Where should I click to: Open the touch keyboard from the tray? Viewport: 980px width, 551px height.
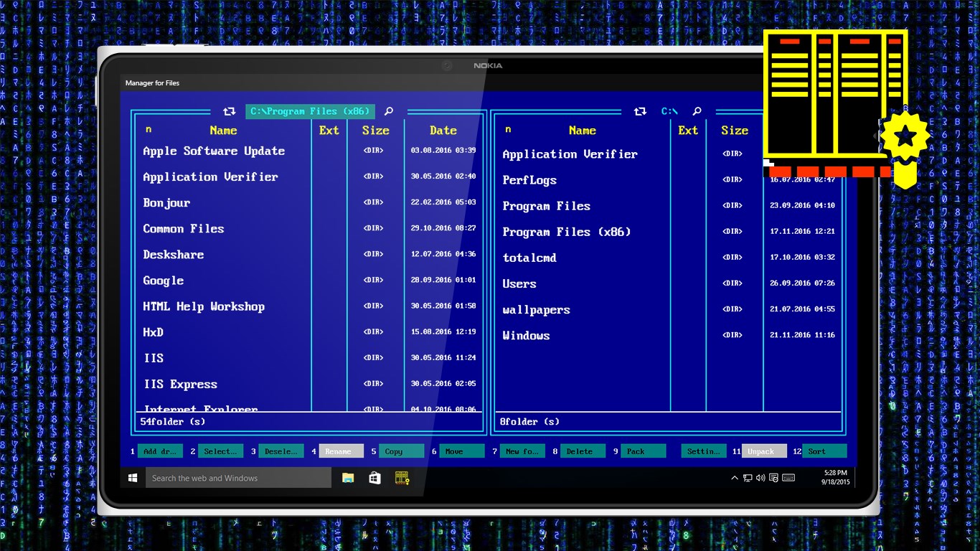(x=788, y=477)
